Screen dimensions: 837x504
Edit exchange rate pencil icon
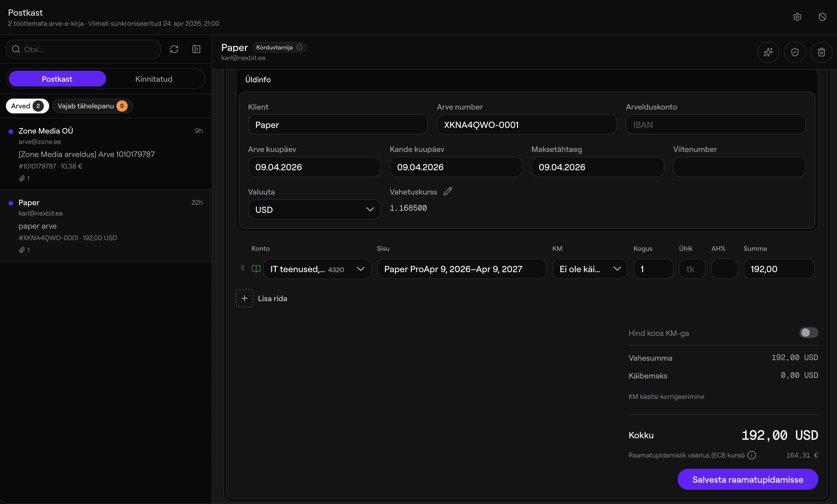[448, 192]
